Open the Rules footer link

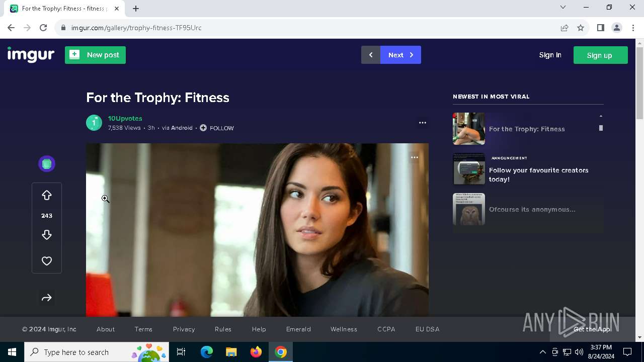point(223,329)
